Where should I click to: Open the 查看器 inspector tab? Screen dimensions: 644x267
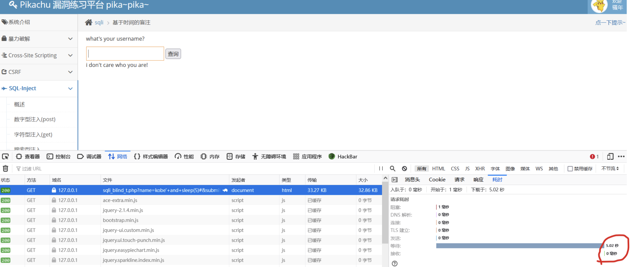[28, 157]
